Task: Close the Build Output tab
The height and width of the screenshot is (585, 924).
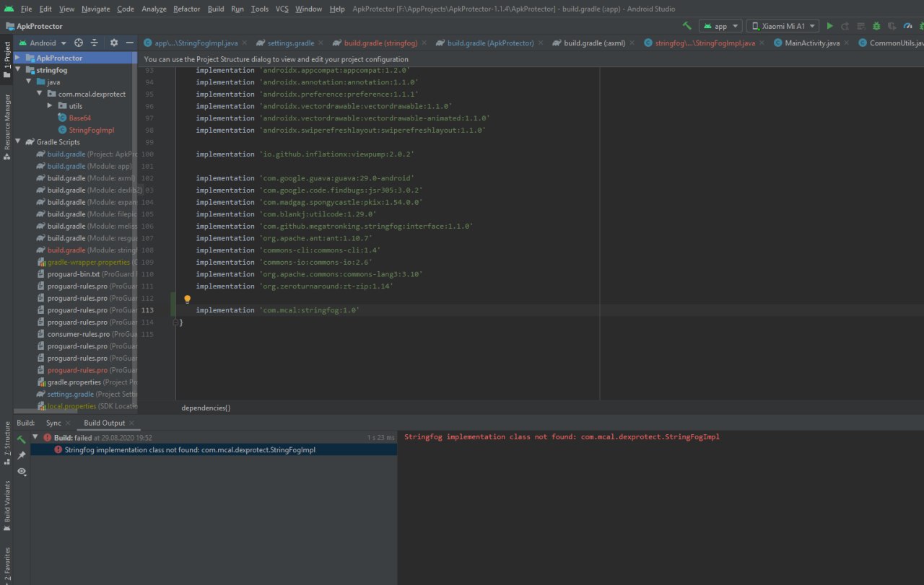Action: (131, 423)
